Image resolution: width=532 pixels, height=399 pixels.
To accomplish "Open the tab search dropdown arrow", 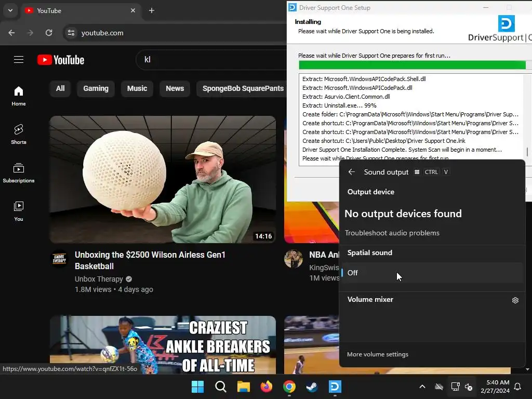I will pos(10,10).
